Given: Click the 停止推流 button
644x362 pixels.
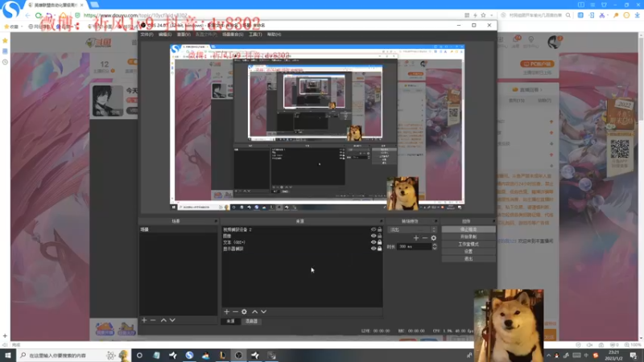Looking at the screenshot, I should (x=469, y=229).
